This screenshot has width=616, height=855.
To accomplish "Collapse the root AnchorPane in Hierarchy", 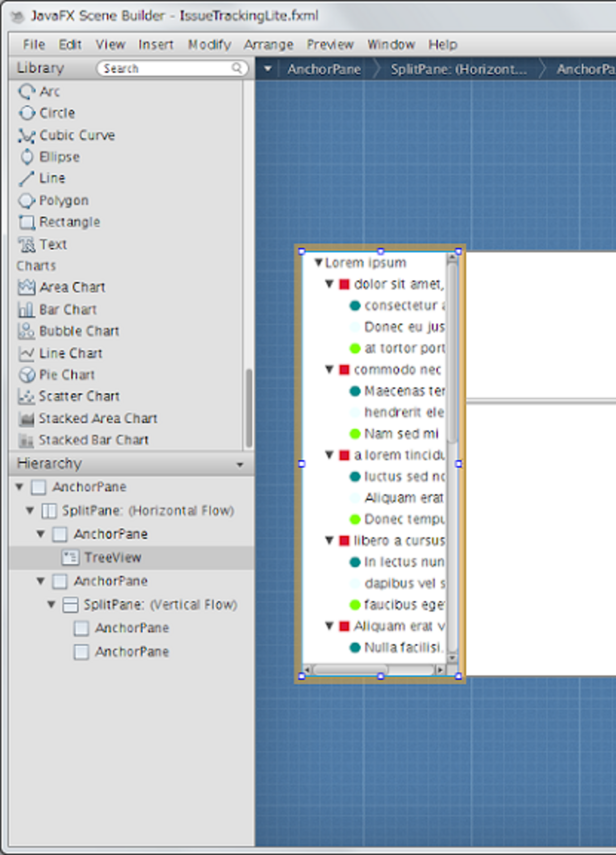I will coord(19,487).
